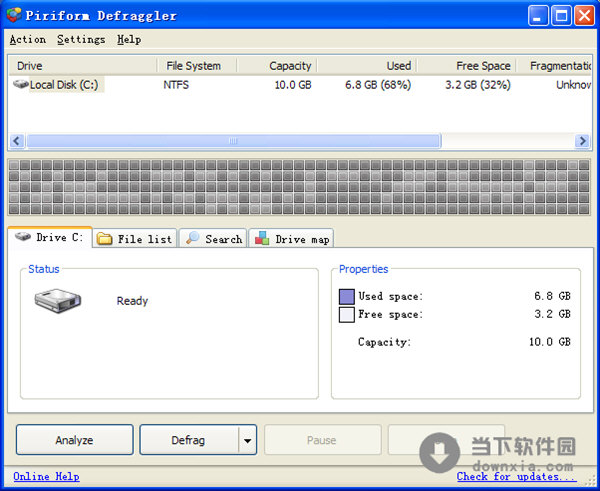600x491 pixels.
Task: Click the 6.8 GB (68%) used cell
Action: 378,85
